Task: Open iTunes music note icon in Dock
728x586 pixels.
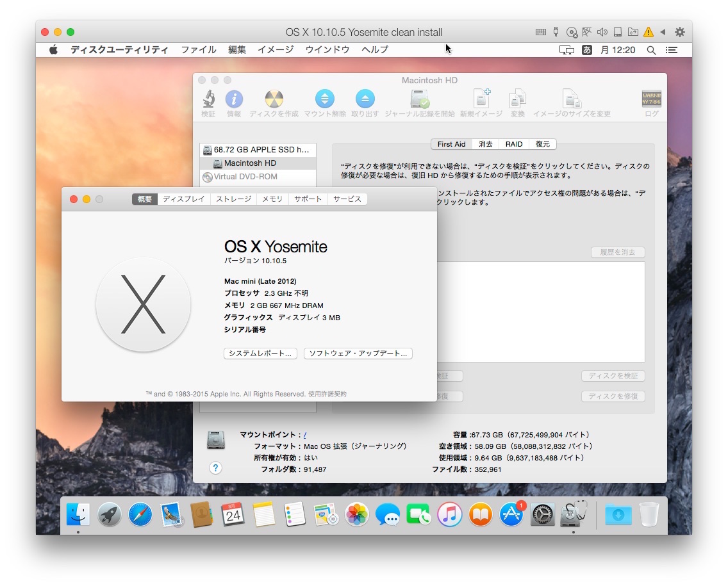Action: click(449, 514)
